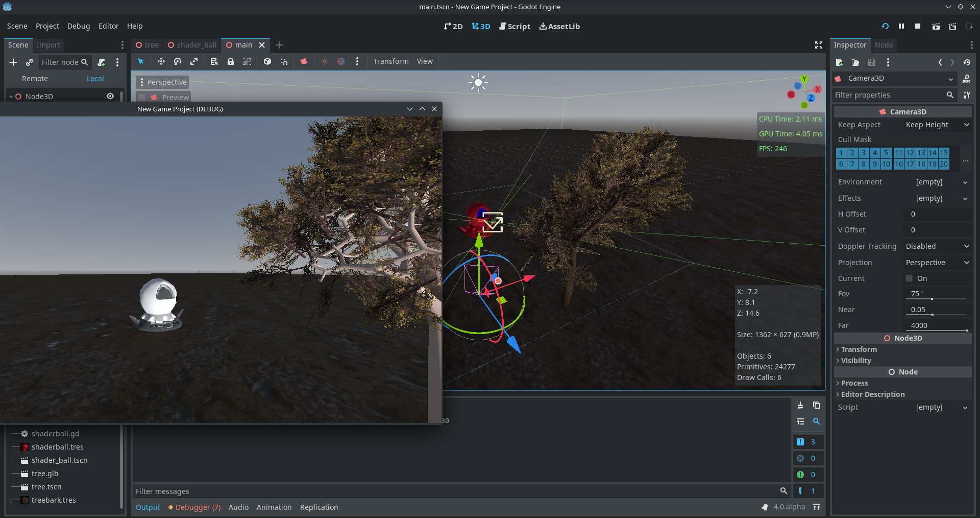Image resolution: width=980 pixels, height=518 pixels.
Task: Enable Cull Mask layer 3
Action: pyautogui.click(x=863, y=152)
